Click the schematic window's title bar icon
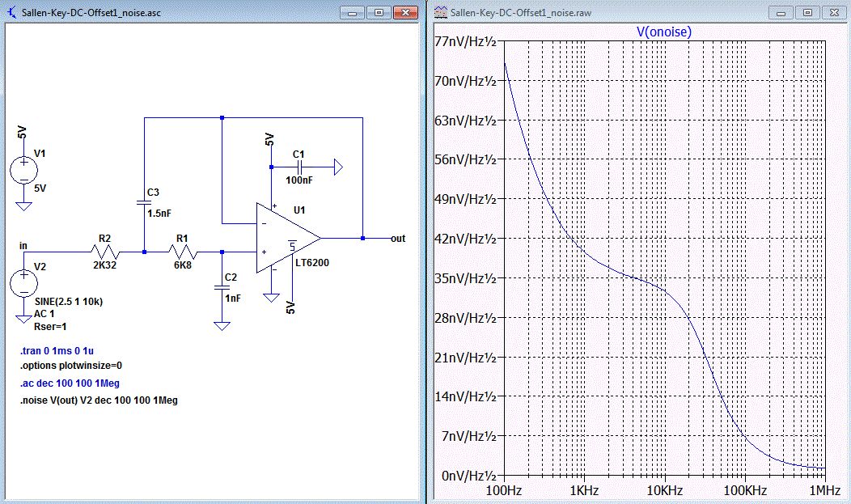The height and width of the screenshot is (504, 851). coord(11,12)
